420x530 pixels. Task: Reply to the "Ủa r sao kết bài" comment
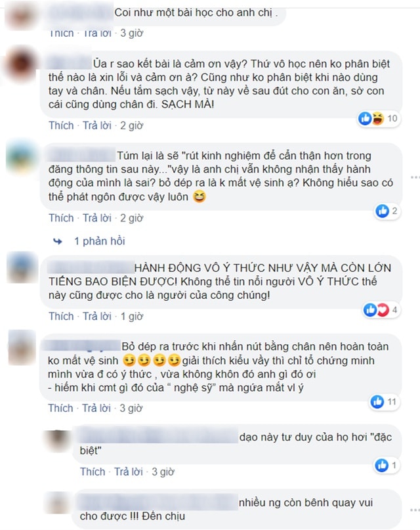97,125
